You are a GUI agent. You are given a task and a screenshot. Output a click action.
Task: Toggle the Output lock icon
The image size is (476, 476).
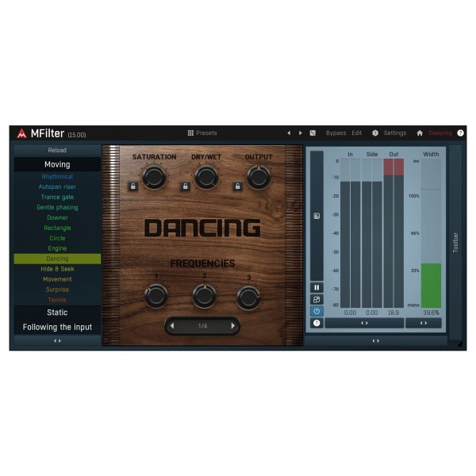[x=238, y=186]
